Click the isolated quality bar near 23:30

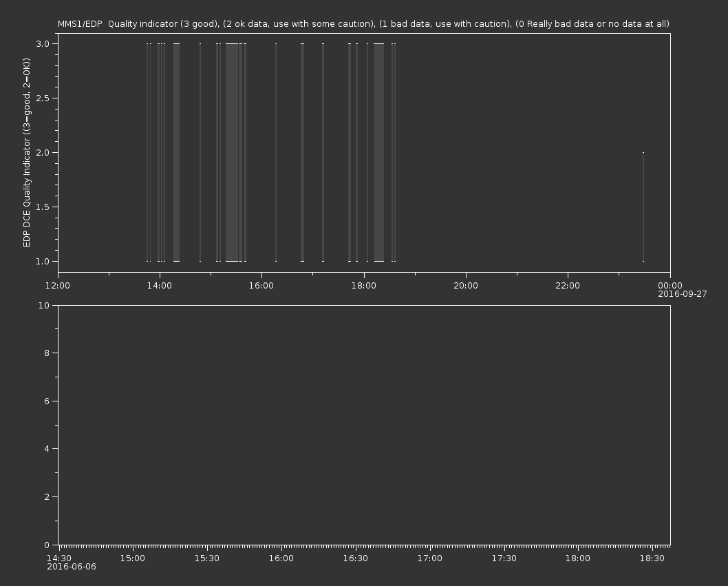[x=643, y=207]
